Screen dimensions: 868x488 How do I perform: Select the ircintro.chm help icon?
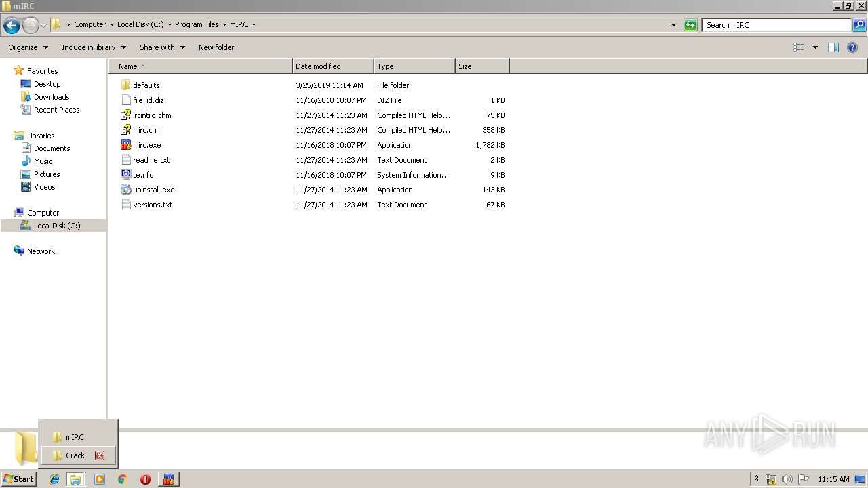(125, 115)
